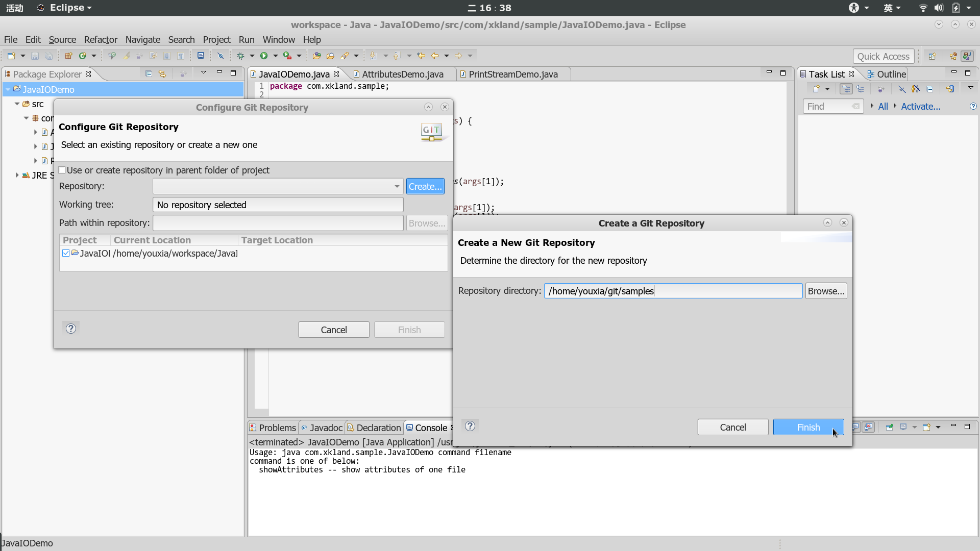
Task: Uncheck the JavaIODemo project row checkbox
Action: coord(66,253)
